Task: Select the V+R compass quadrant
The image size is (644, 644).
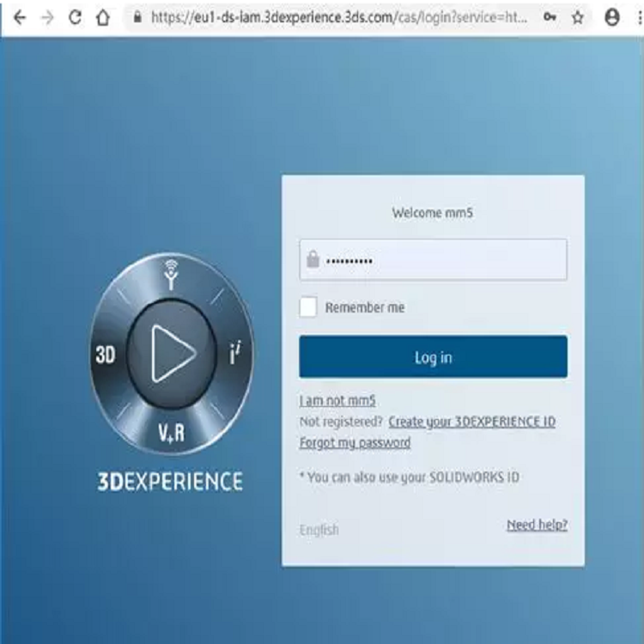Action: tap(172, 432)
